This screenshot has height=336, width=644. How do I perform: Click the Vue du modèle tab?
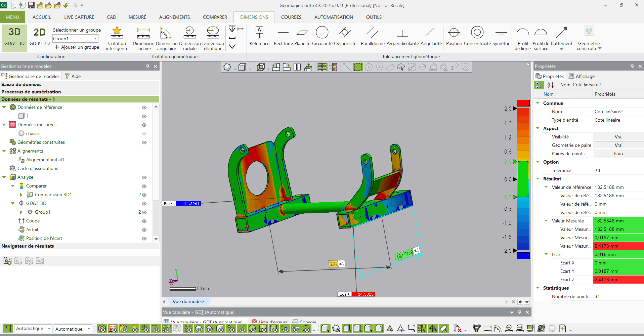point(188,301)
